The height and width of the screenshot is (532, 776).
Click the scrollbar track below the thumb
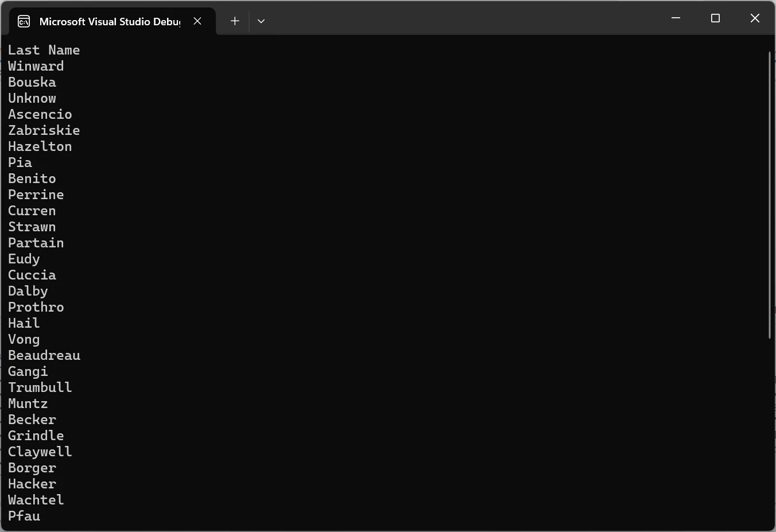(769, 430)
